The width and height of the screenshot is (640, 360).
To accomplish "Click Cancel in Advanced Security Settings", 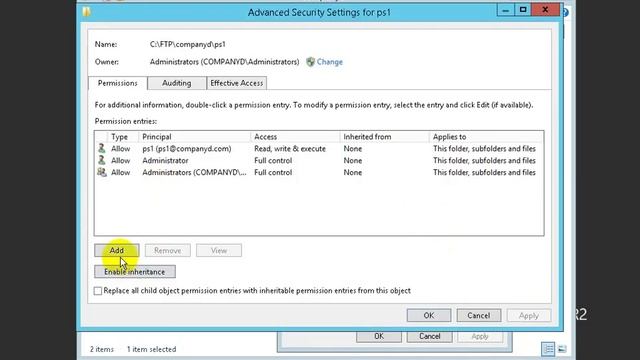I will point(479,316).
